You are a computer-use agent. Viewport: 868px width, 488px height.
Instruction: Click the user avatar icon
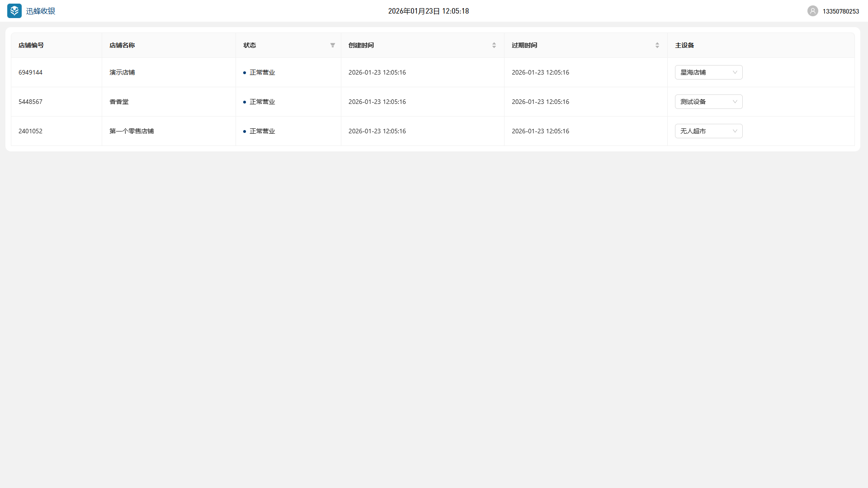(812, 11)
